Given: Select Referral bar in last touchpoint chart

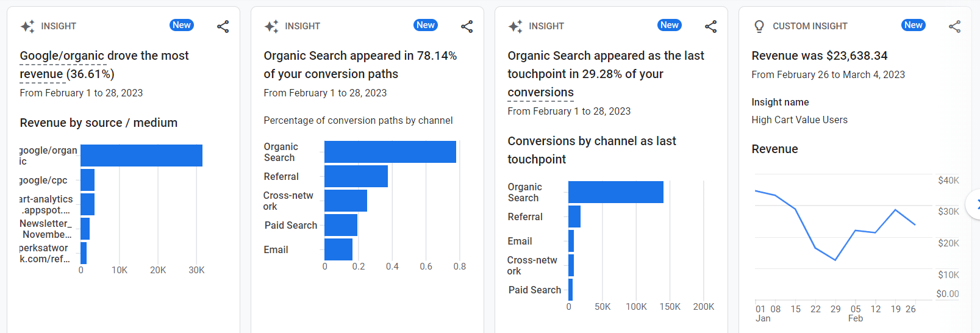Looking at the screenshot, I should [574, 217].
